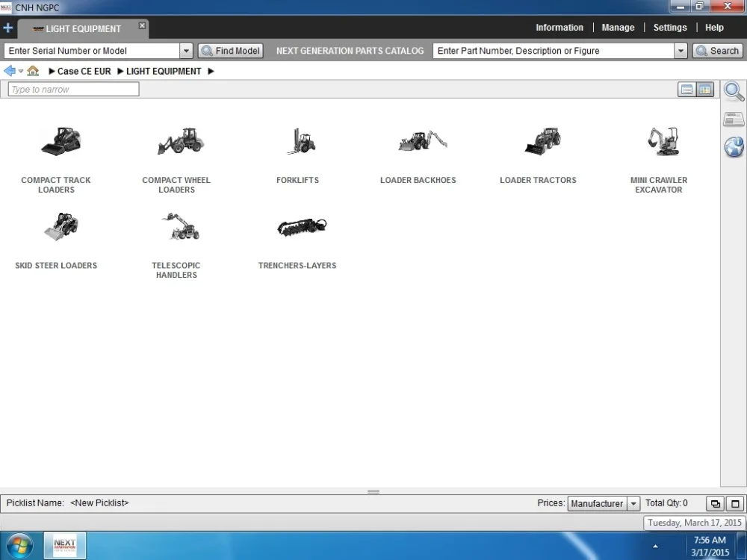
Task: Select the Forklifts equipment icon
Action: 301,141
